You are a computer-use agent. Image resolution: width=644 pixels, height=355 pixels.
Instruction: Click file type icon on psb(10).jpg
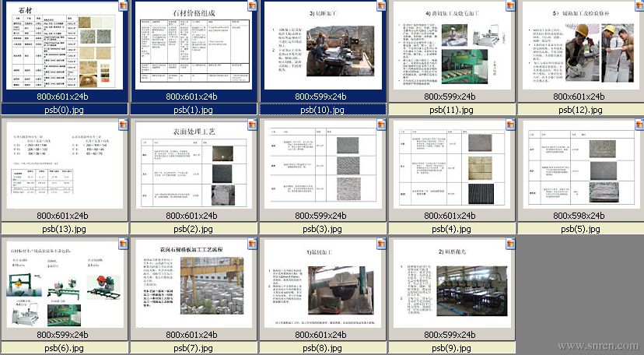[382, 5]
